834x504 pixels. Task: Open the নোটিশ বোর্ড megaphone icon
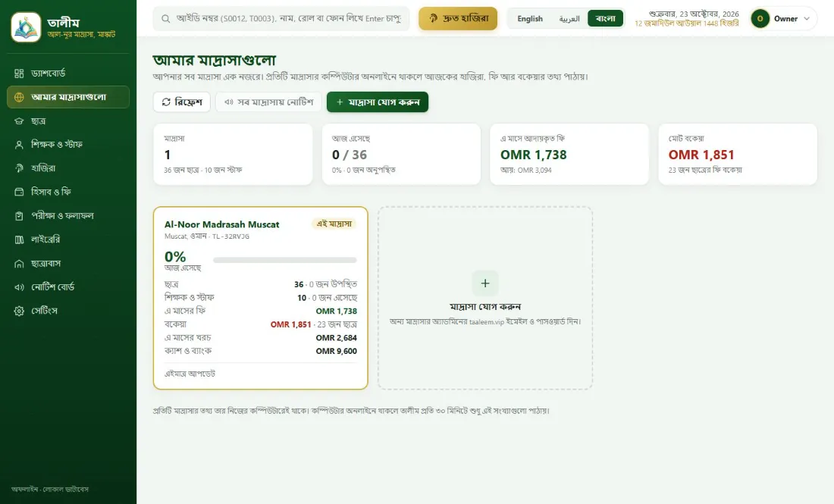click(19, 287)
